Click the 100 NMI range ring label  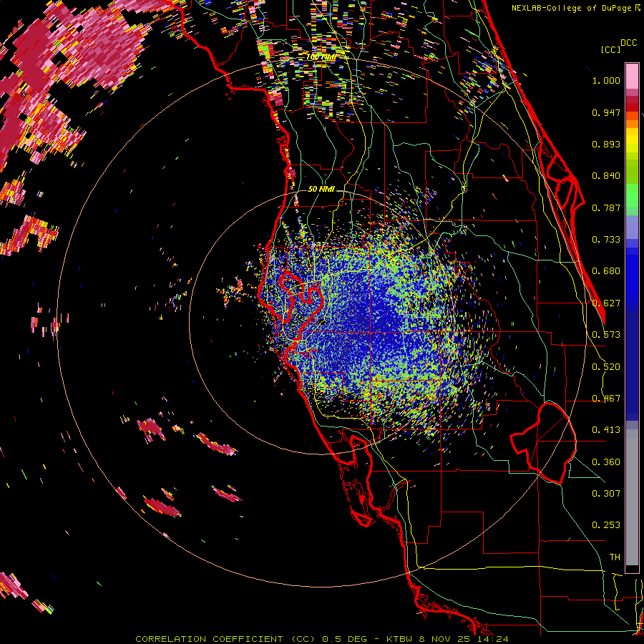321,57
